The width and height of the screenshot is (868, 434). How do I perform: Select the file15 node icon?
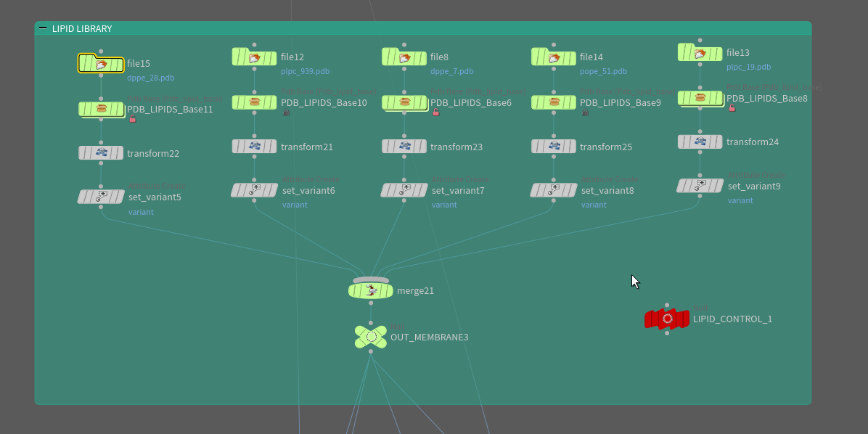tap(101, 64)
